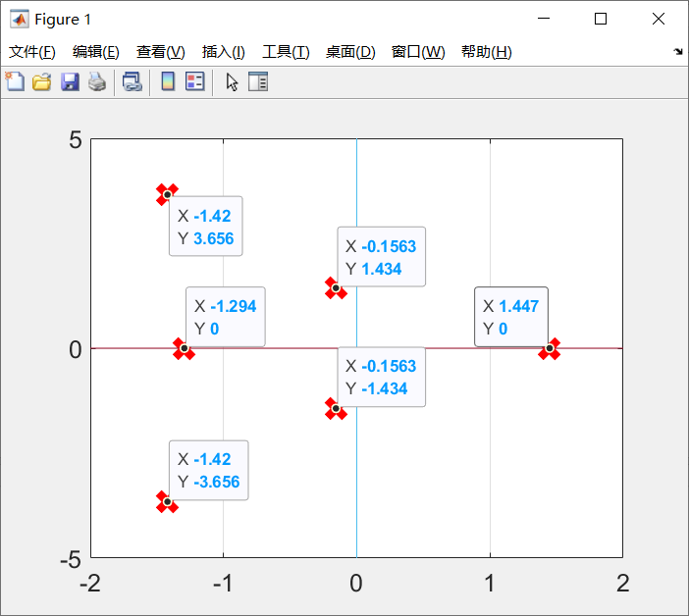
Task: Select the data tip showing X -1.42 Y -3.656
Action: tap(209, 470)
